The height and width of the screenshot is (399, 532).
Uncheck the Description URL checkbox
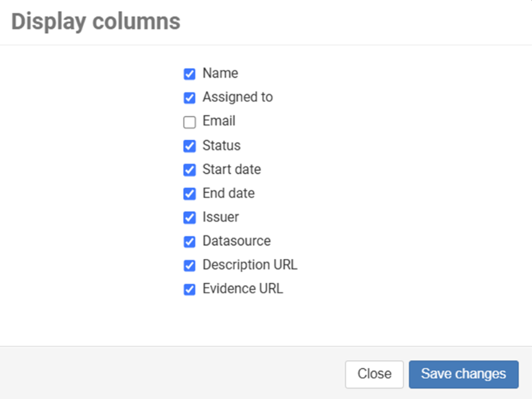pos(189,266)
